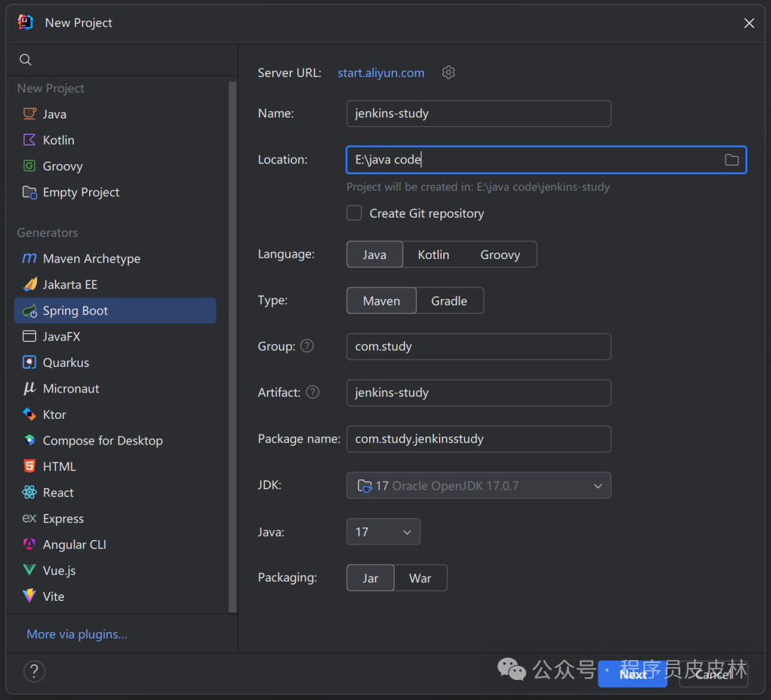Click the HTML5 icon
The width and height of the screenshot is (771, 700).
(29, 466)
